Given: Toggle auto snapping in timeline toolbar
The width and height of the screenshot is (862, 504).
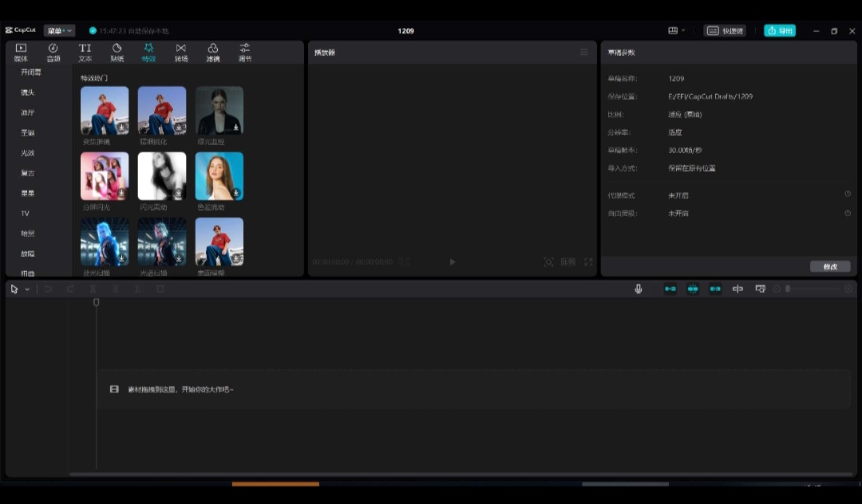Looking at the screenshot, I should pos(693,289).
